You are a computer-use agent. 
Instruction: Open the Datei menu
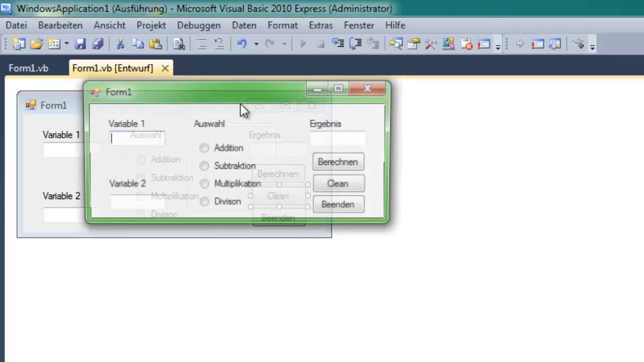(16, 25)
